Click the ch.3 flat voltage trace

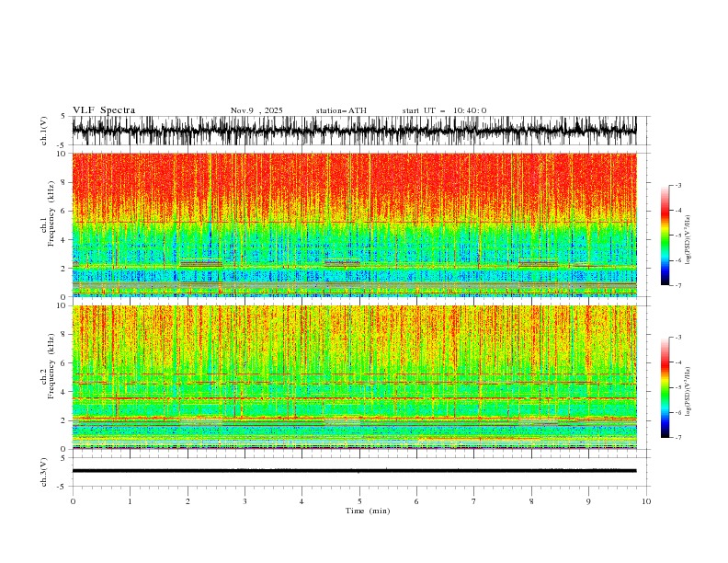(x=354, y=471)
